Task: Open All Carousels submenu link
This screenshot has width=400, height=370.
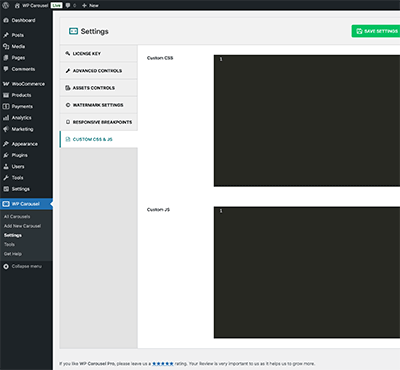Action: pyautogui.click(x=17, y=217)
